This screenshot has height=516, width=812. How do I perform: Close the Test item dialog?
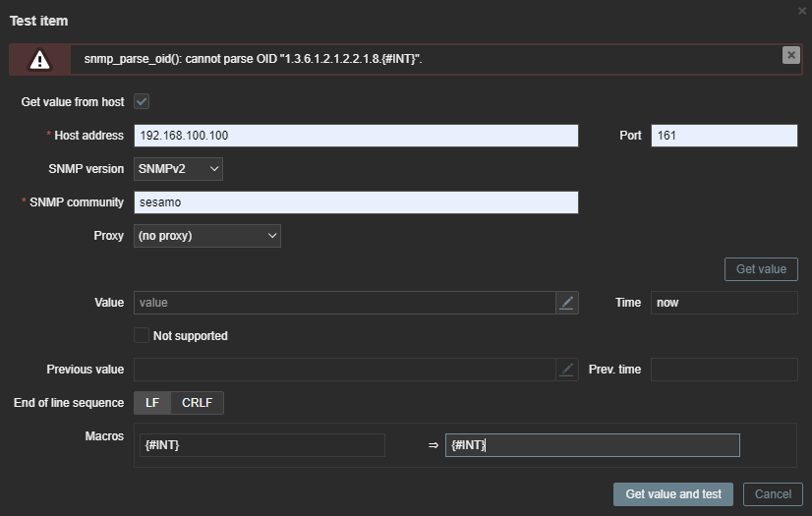[x=802, y=10]
